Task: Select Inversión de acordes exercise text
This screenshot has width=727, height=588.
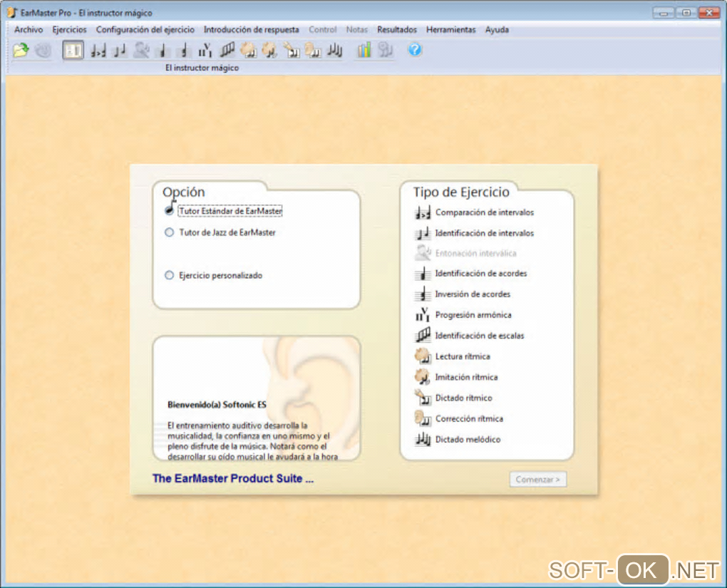Action: (x=473, y=294)
